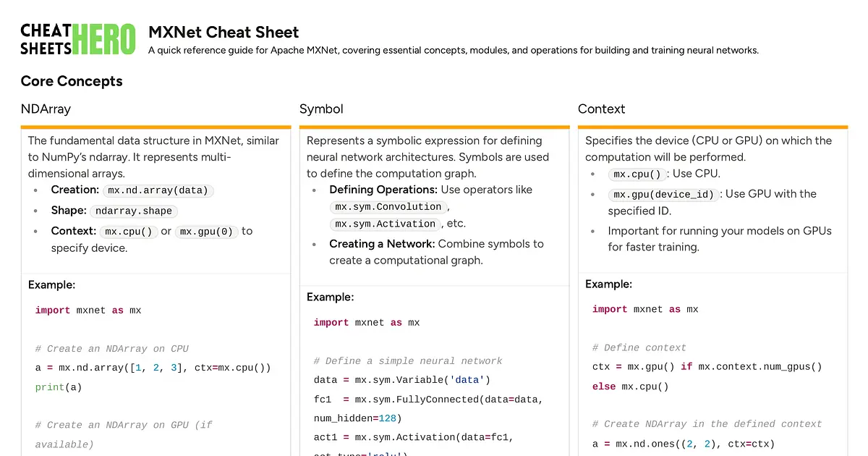Click the Example label in the Symbol panel
The height and width of the screenshot is (456, 868).
point(331,297)
